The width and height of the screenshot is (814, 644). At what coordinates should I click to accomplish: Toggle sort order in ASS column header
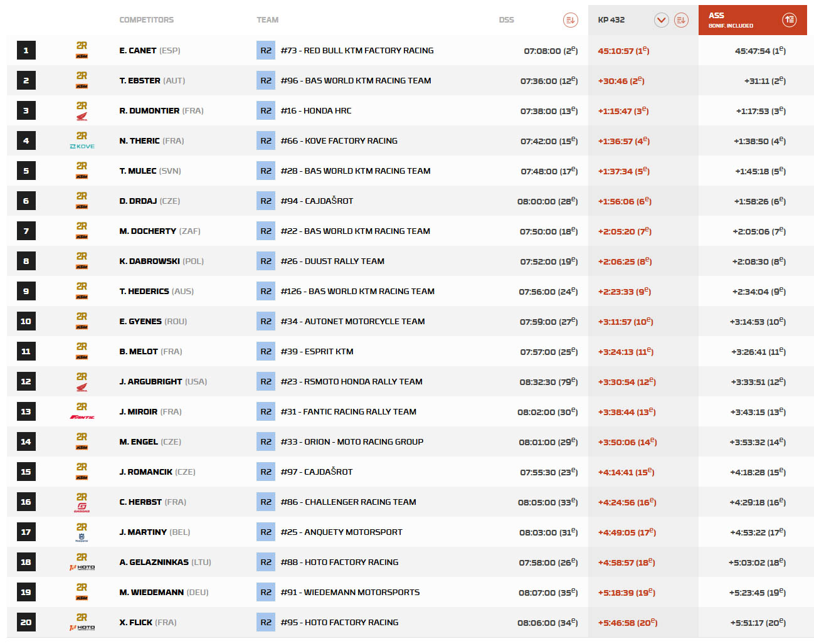click(789, 20)
